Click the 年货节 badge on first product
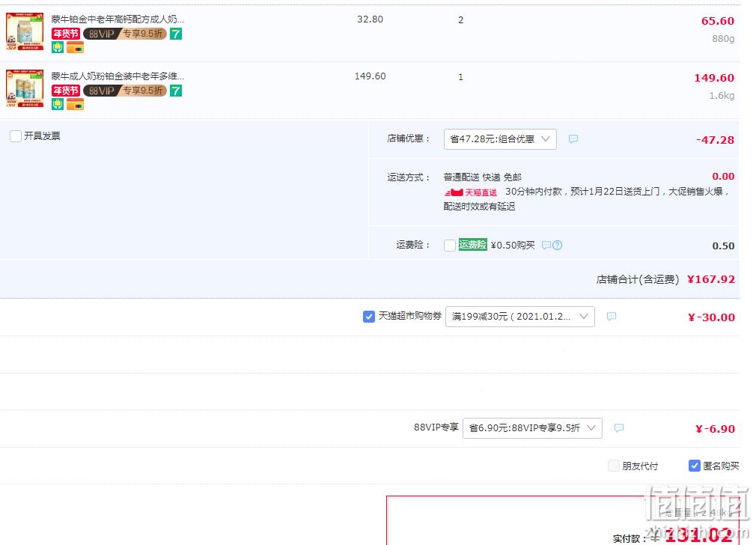Screen dimensions: 756x545 pos(66,34)
